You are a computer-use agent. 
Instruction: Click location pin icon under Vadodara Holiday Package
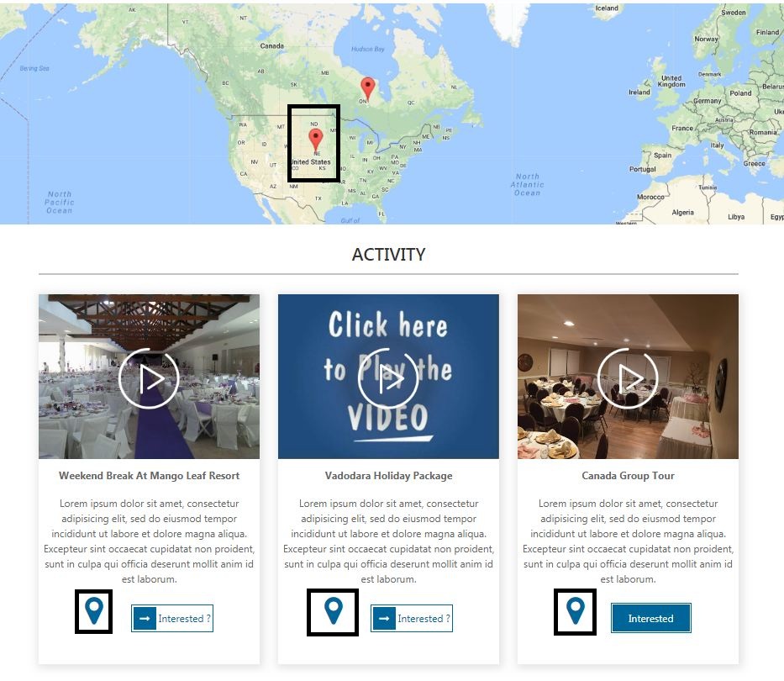(x=334, y=610)
